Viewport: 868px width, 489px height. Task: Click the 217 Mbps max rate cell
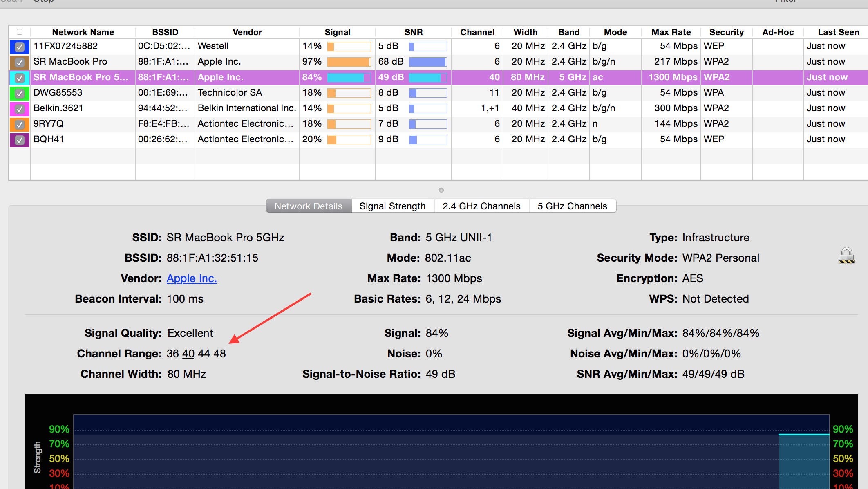click(676, 62)
